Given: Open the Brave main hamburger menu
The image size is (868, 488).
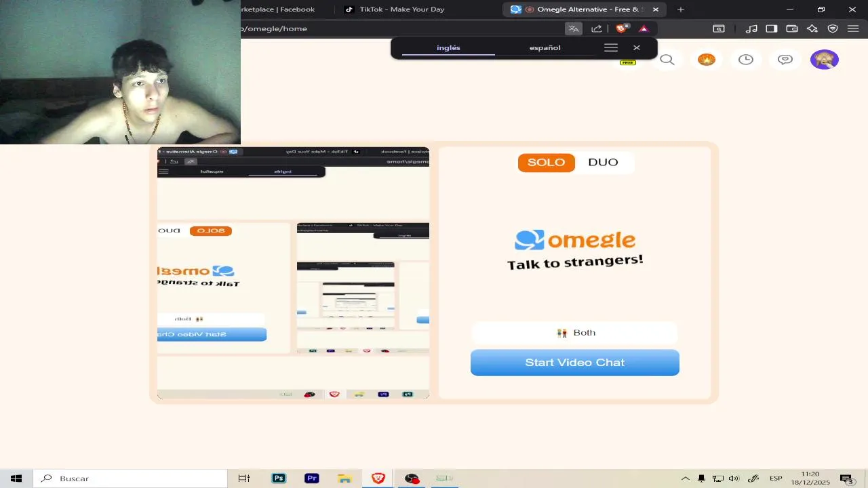Looking at the screenshot, I should click(x=853, y=28).
